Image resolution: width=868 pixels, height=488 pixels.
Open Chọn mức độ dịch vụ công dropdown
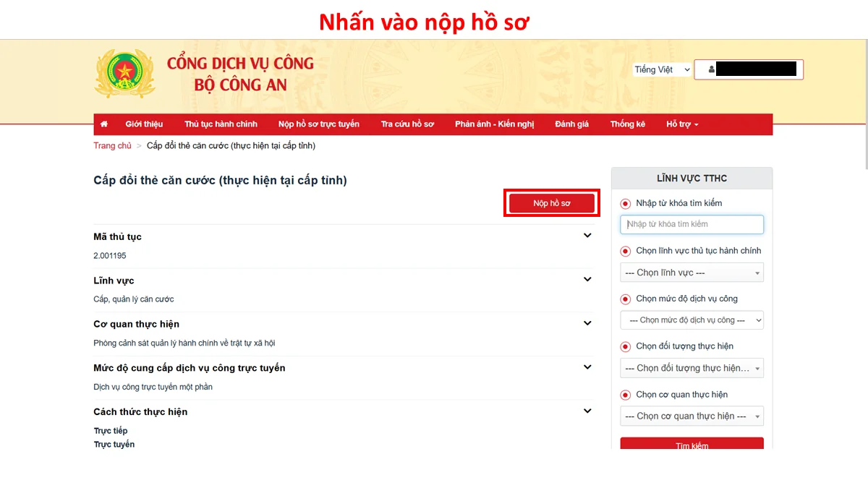click(692, 320)
